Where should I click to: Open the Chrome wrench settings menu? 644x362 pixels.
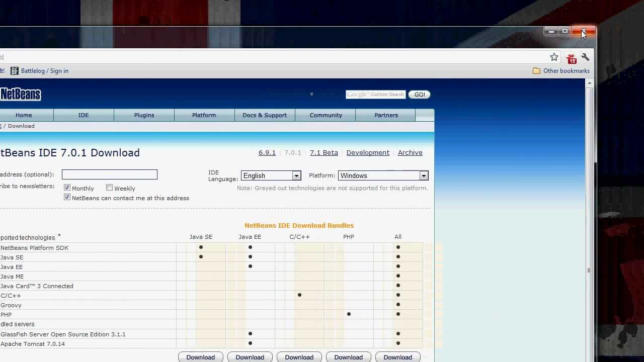[585, 57]
